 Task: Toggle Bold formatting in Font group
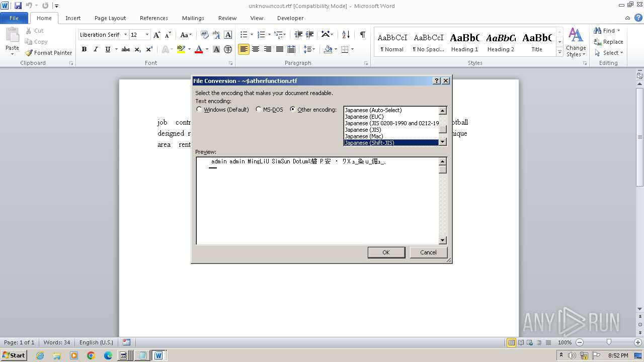click(84, 49)
